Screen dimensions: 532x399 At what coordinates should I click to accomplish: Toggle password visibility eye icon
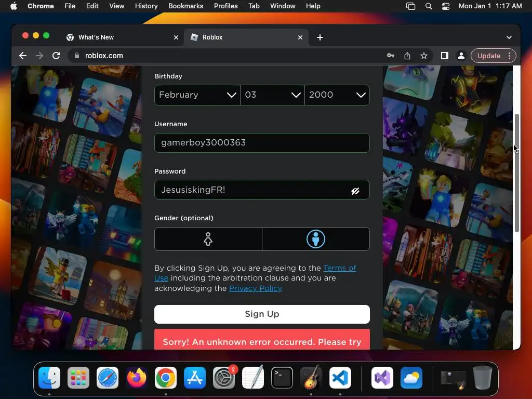click(355, 191)
